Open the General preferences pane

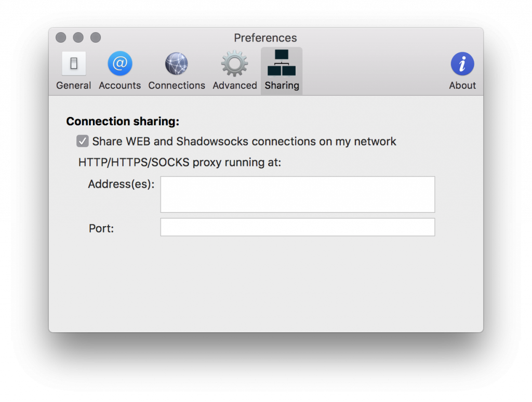point(73,70)
